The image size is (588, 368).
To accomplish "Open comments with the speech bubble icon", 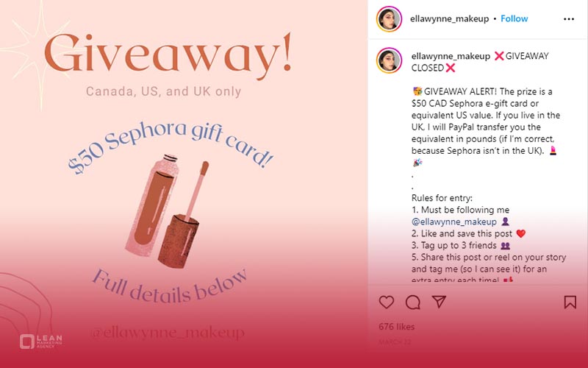I will point(412,302).
